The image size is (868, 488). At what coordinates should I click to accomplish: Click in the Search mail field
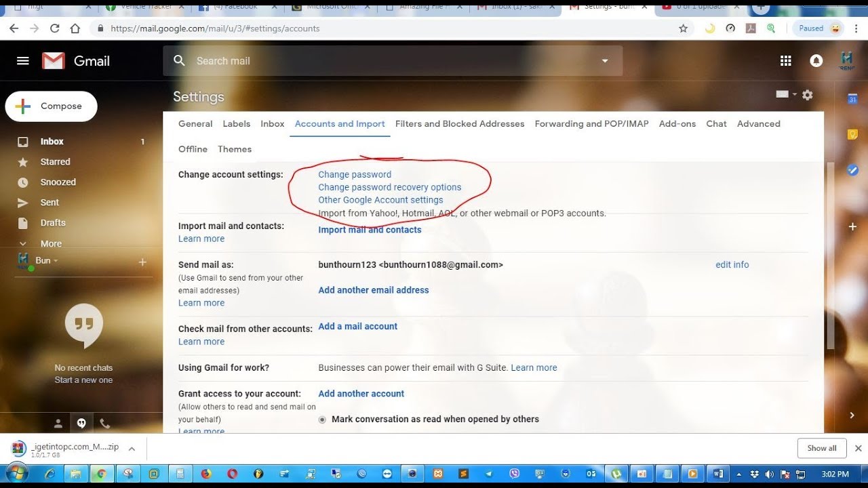pyautogui.click(x=393, y=61)
